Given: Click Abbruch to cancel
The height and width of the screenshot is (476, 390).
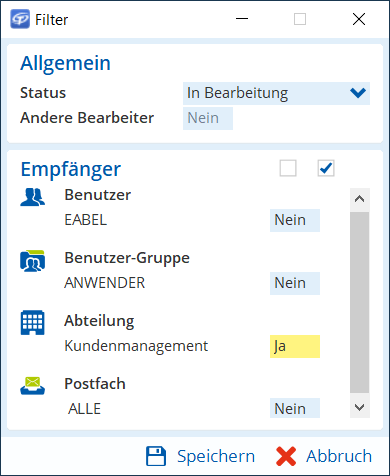Looking at the screenshot, I should pos(339,456).
